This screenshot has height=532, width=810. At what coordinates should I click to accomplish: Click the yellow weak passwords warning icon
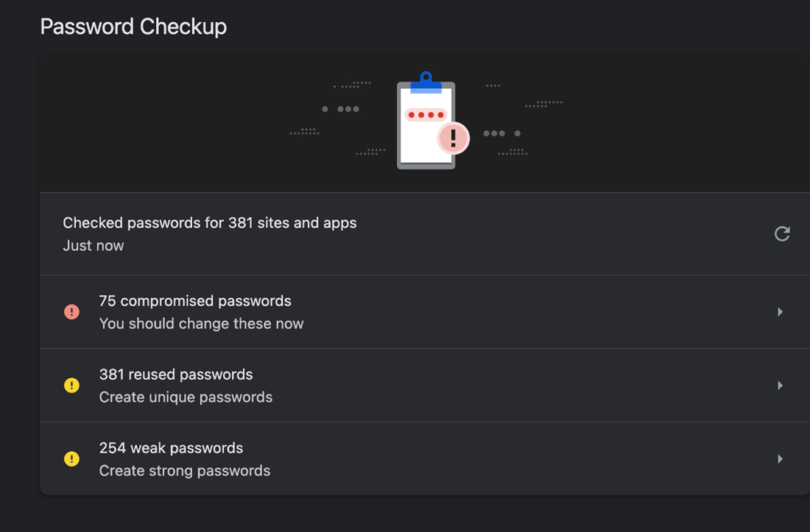[72, 459]
